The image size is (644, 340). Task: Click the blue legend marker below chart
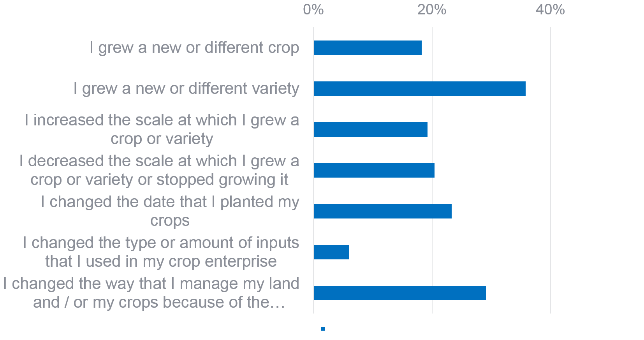click(x=323, y=329)
